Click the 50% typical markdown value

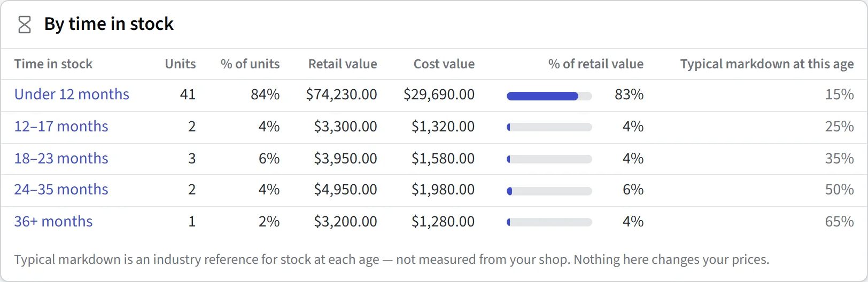tap(840, 190)
